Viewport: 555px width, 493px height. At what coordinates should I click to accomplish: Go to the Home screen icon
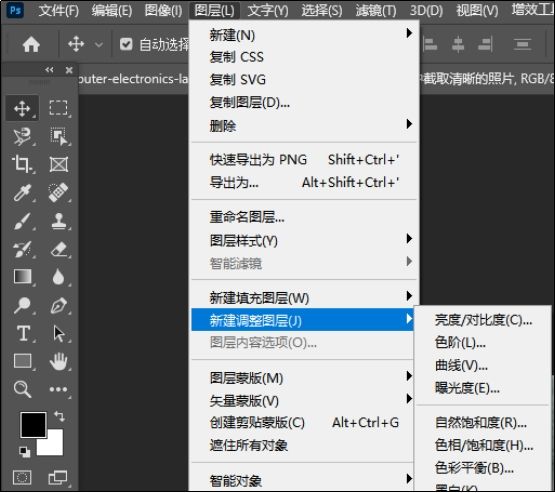[x=31, y=45]
